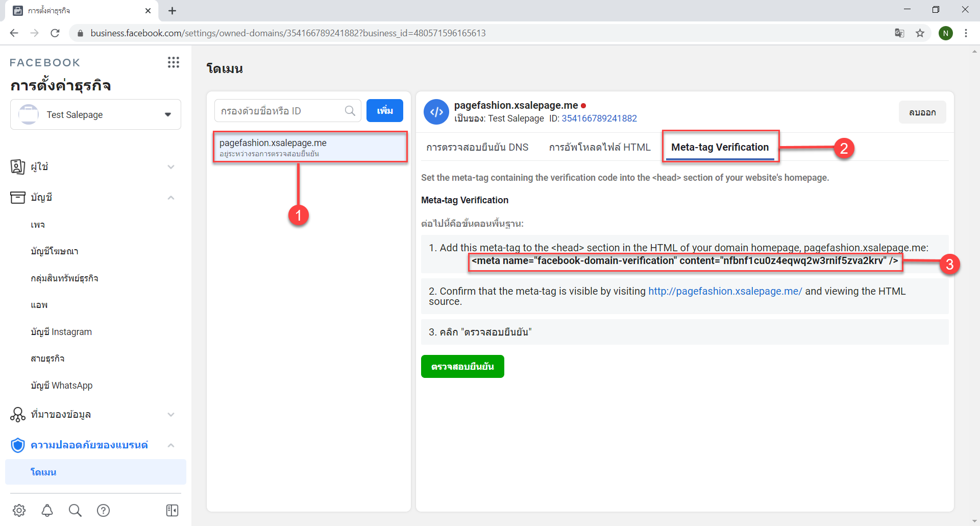
Task: Click the domain code icon beside pagefashion.xsalepage.me
Action: [436, 112]
